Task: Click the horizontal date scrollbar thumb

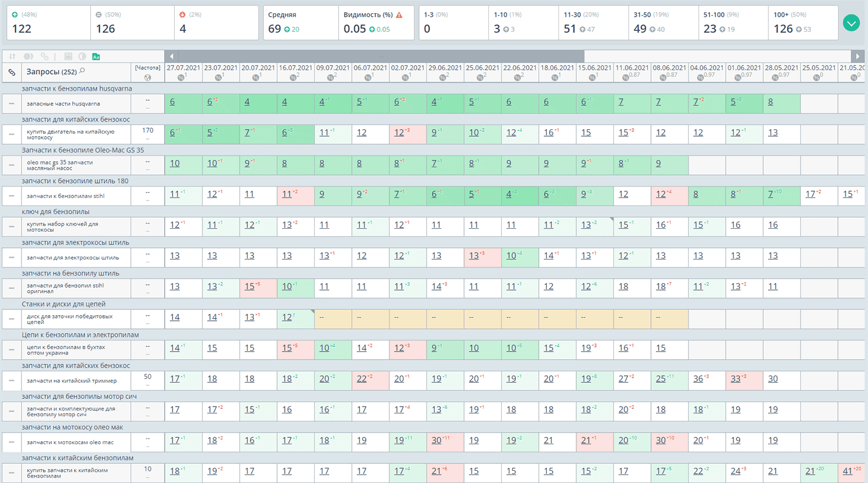Action: click(x=381, y=56)
